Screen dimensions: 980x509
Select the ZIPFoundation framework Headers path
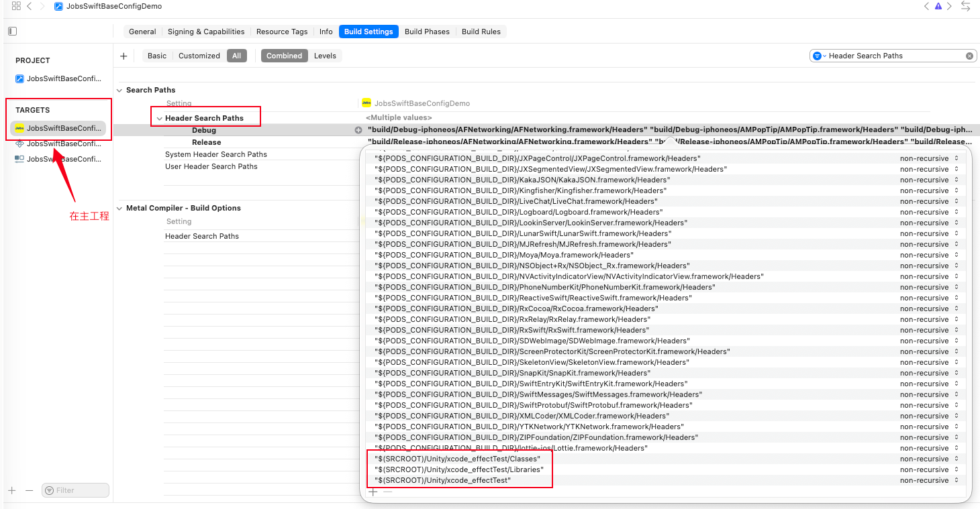point(536,437)
